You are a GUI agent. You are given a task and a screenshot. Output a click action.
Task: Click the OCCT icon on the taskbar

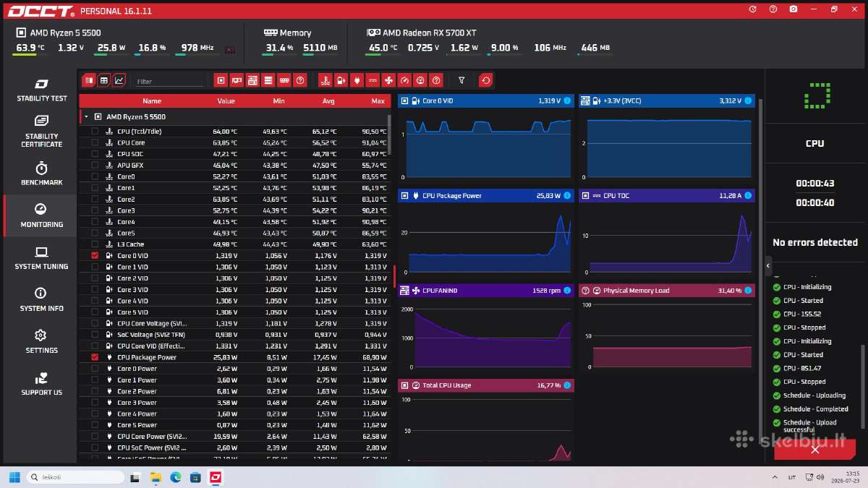click(x=216, y=477)
